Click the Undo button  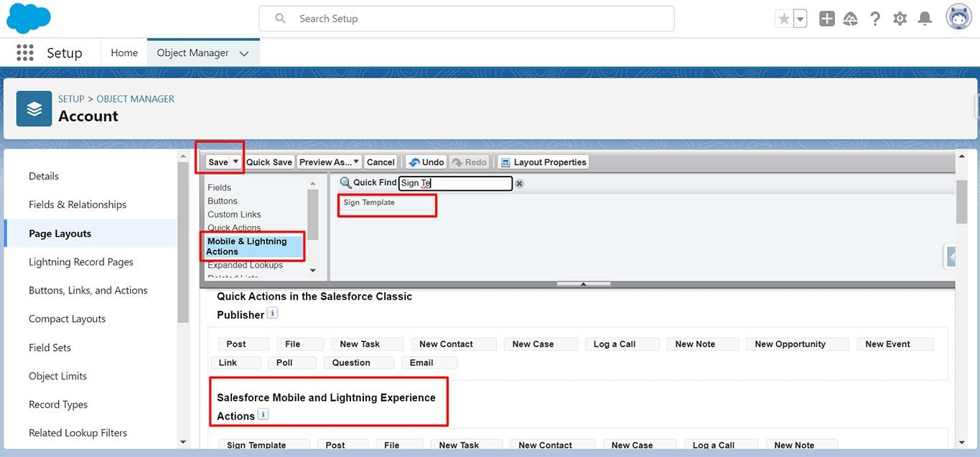click(x=426, y=162)
